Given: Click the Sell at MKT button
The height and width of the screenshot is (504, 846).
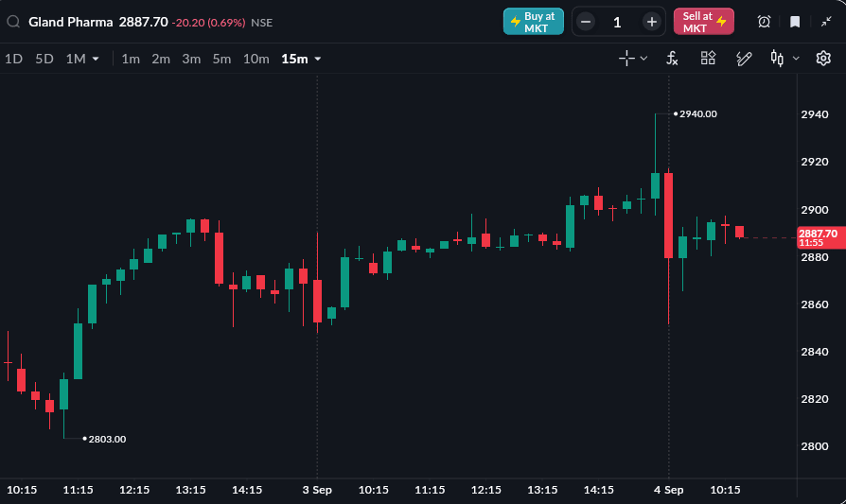Looking at the screenshot, I should [703, 22].
